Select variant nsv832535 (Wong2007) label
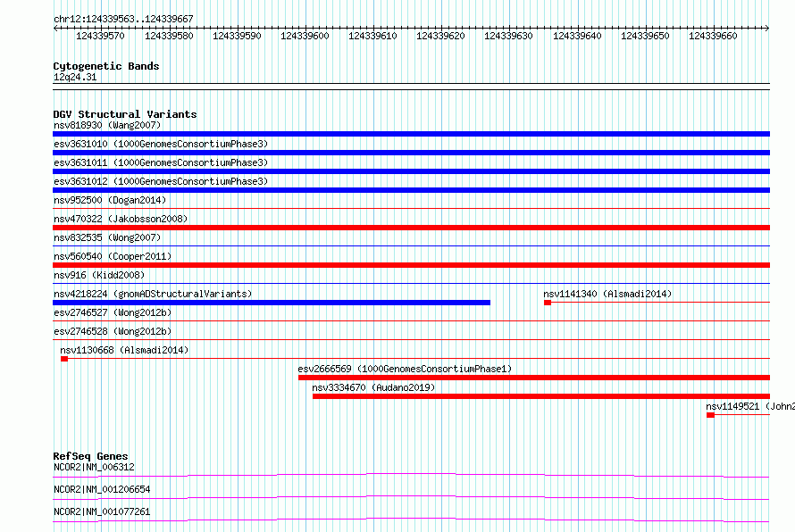 click(107, 237)
